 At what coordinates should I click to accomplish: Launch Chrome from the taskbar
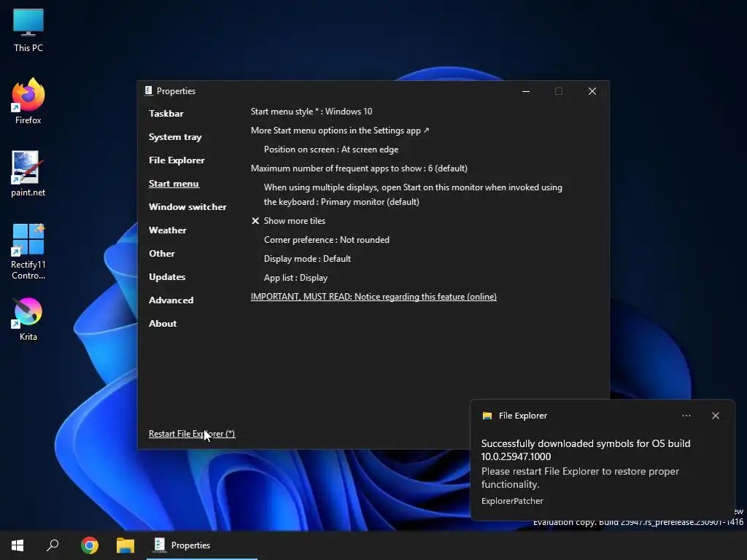[x=89, y=545]
